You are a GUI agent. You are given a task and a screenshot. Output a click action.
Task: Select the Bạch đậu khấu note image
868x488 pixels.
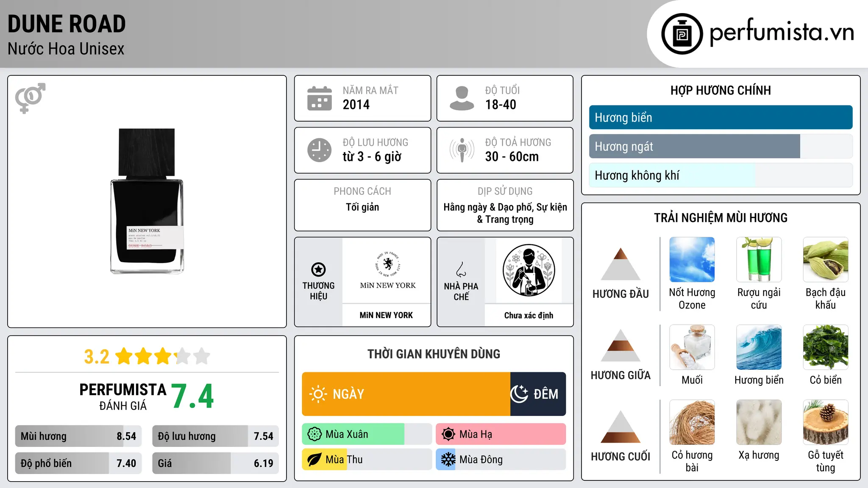(826, 260)
